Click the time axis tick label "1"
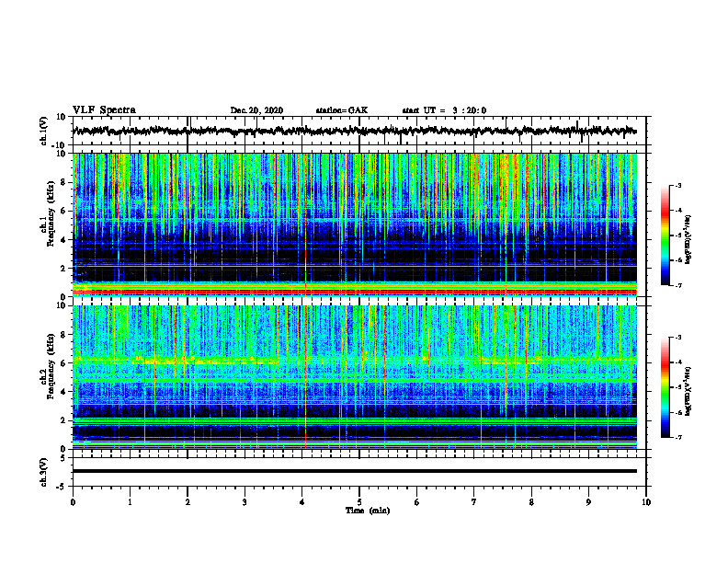The image size is (728, 563). [x=130, y=502]
